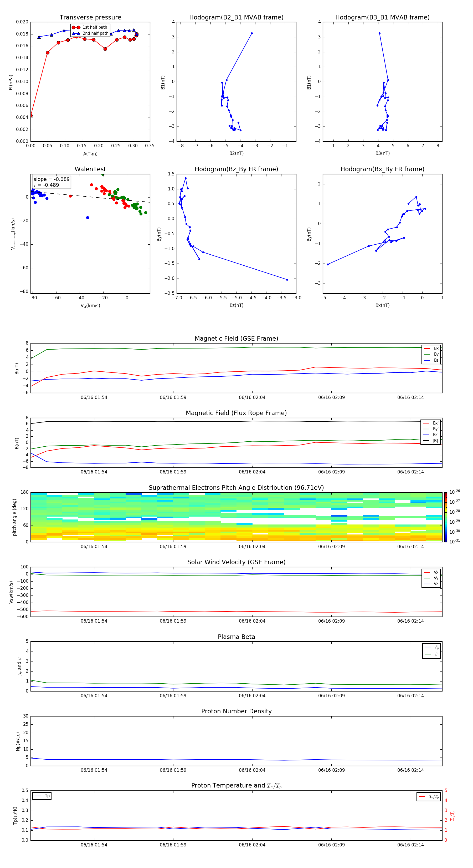This screenshot has width=473, height=868.
Task: Select the 10^-31 colorbar label
Action: tap(455, 542)
